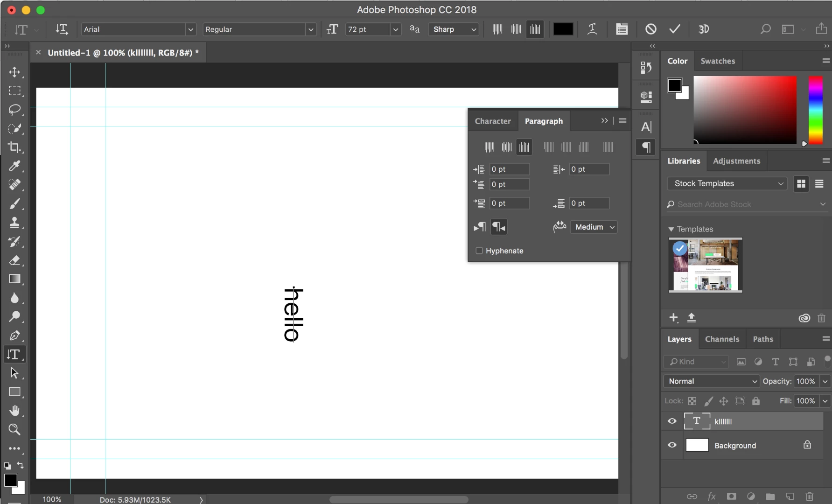Viewport: 832px width, 504px height.
Task: Switch to the Adjustments tab
Action: 736,161
